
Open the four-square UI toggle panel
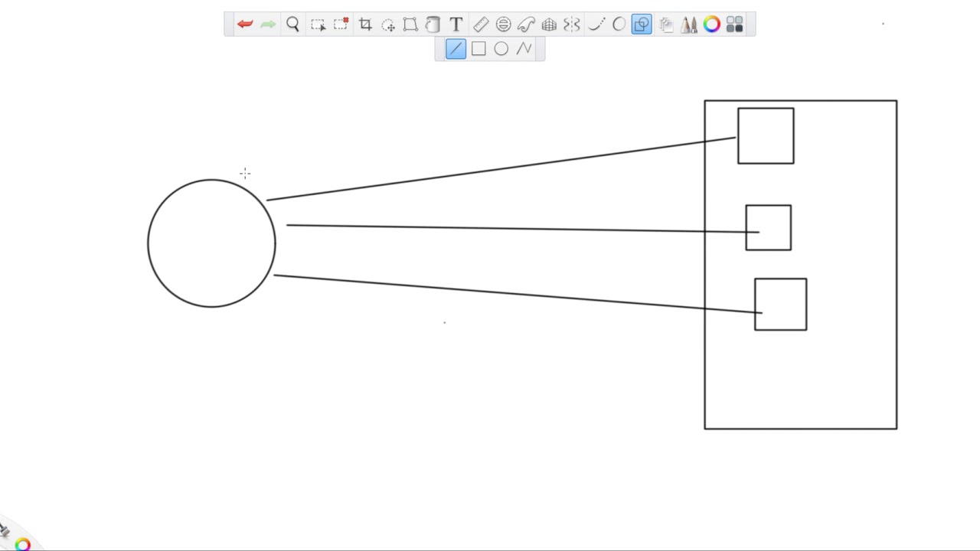pyautogui.click(x=735, y=24)
